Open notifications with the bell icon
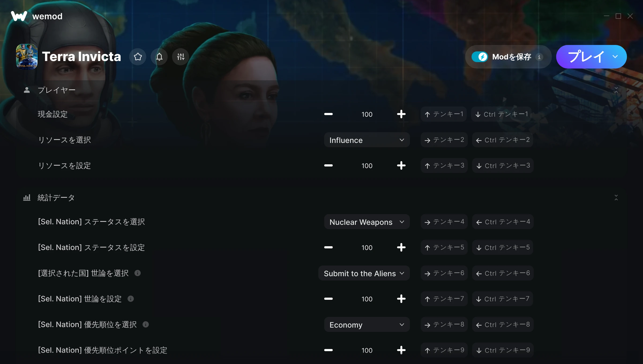Screen dimensions: 643x364 (x=159, y=57)
